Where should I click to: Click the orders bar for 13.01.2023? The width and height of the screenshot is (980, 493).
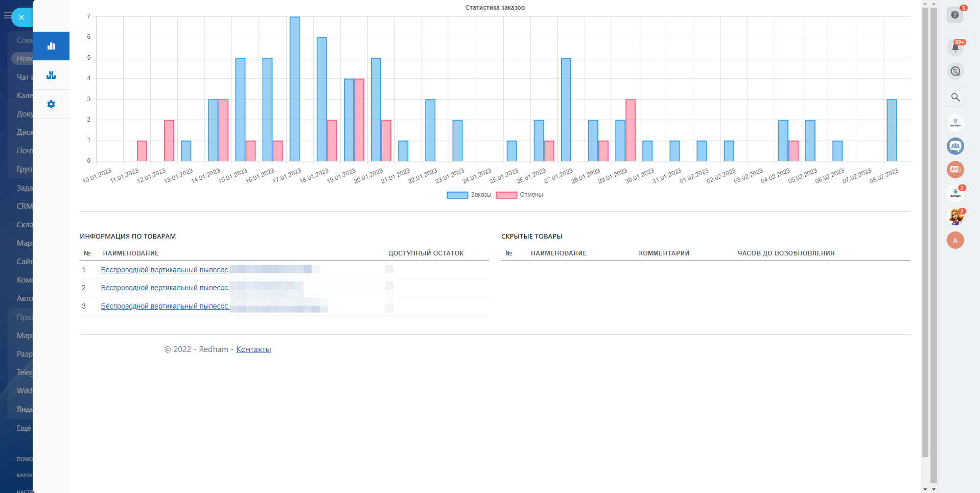[186, 151]
